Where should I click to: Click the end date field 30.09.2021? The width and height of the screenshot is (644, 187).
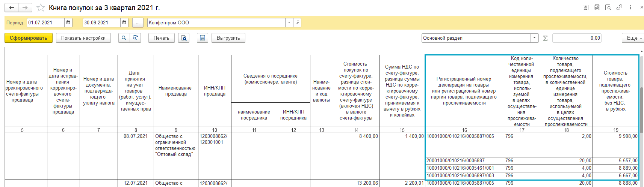[x=101, y=22]
